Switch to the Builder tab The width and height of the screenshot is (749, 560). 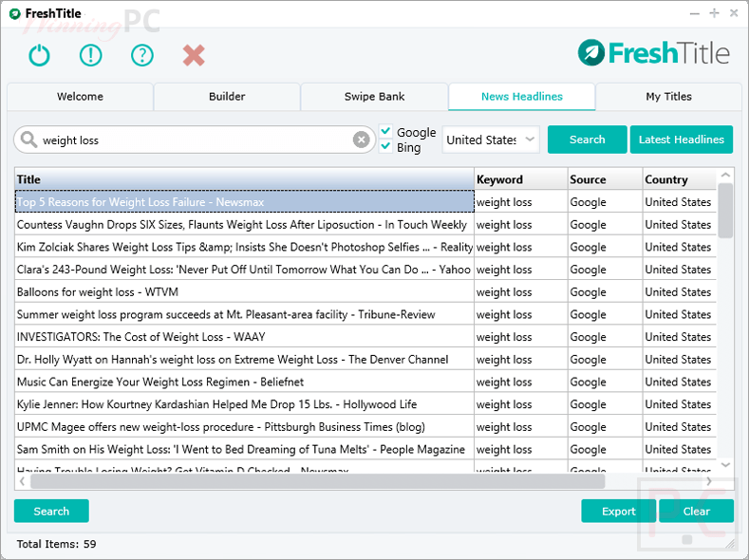point(227,97)
